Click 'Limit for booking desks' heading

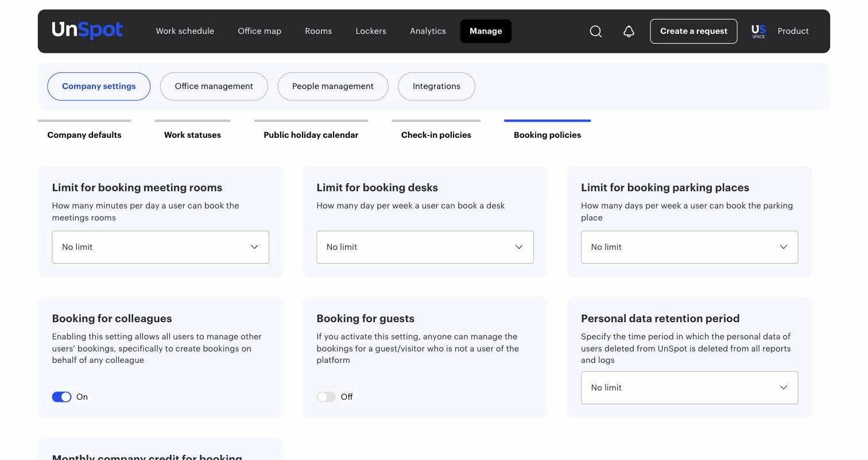click(x=377, y=188)
